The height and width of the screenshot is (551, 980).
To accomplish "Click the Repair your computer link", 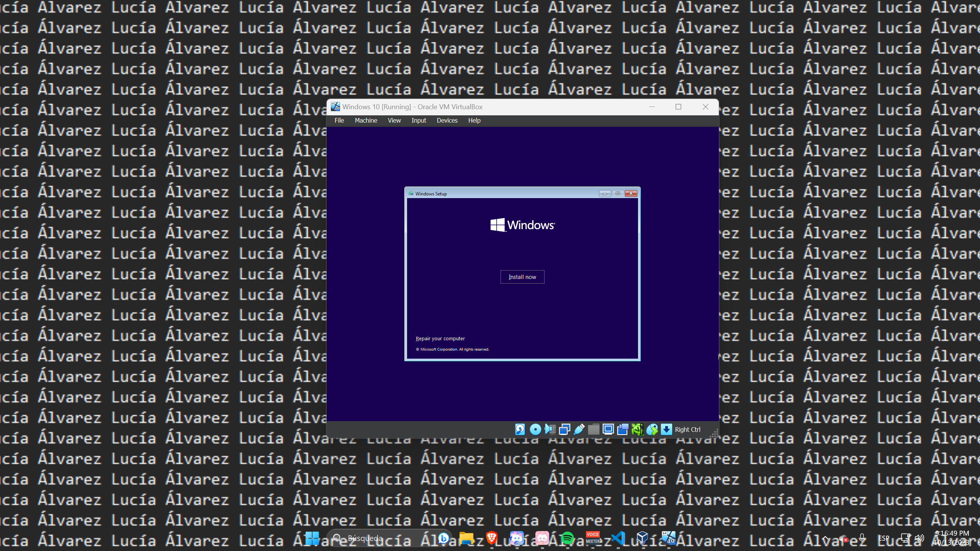I will [x=440, y=338].
